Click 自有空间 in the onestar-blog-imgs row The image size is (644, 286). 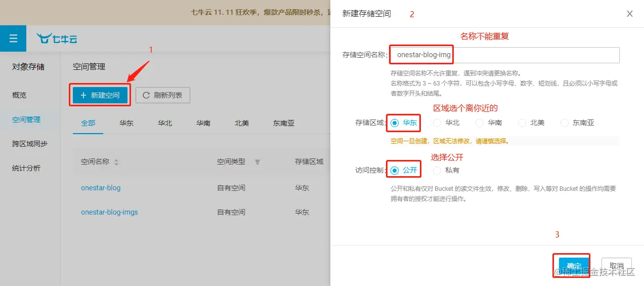click(x=231, y=212)
